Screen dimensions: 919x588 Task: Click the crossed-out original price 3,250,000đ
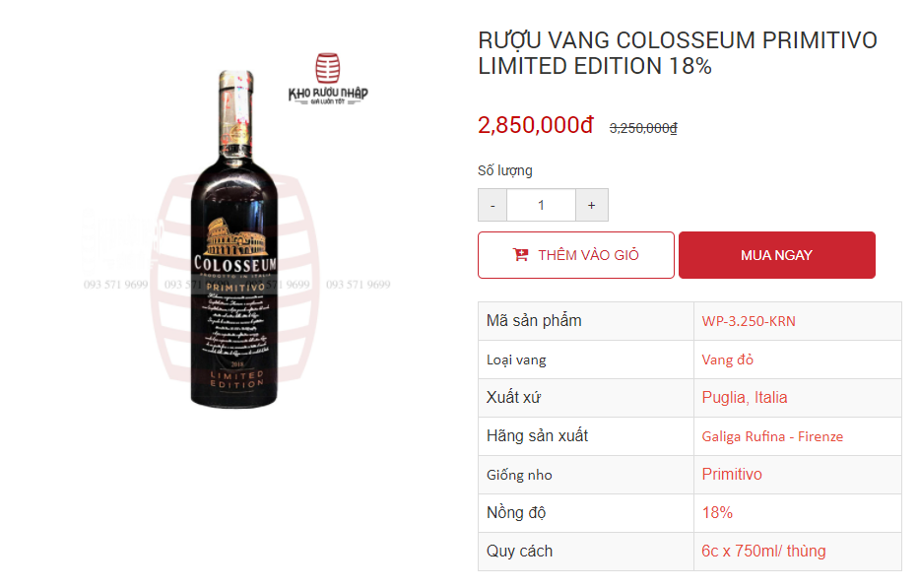(643, 128)
